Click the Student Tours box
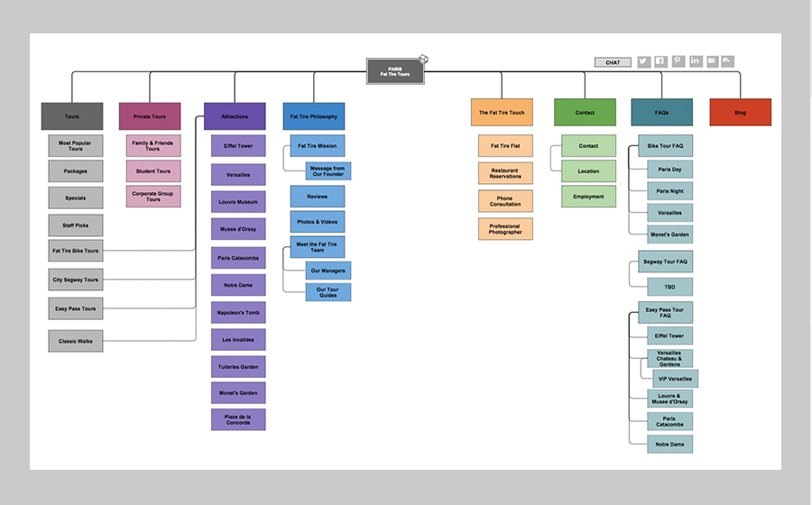 pos(153,170)
